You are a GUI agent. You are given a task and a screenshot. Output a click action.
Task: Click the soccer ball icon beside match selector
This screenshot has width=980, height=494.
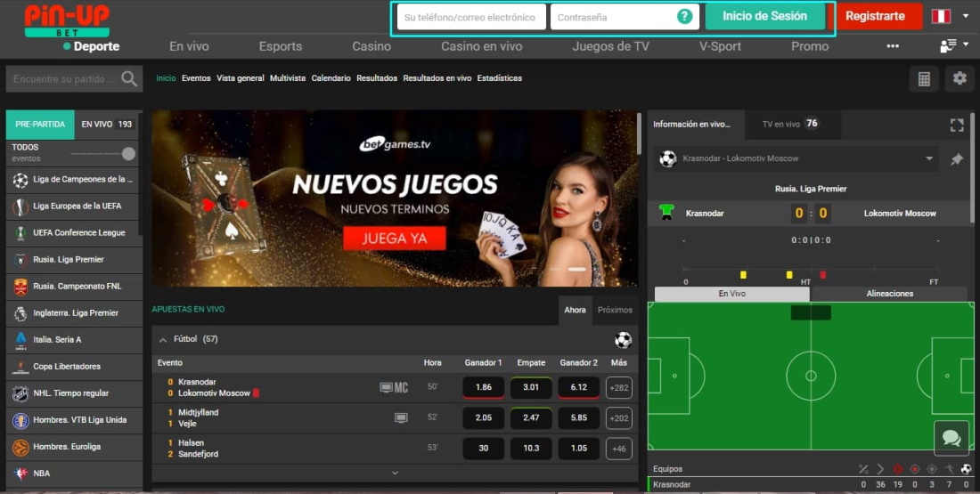667,158
